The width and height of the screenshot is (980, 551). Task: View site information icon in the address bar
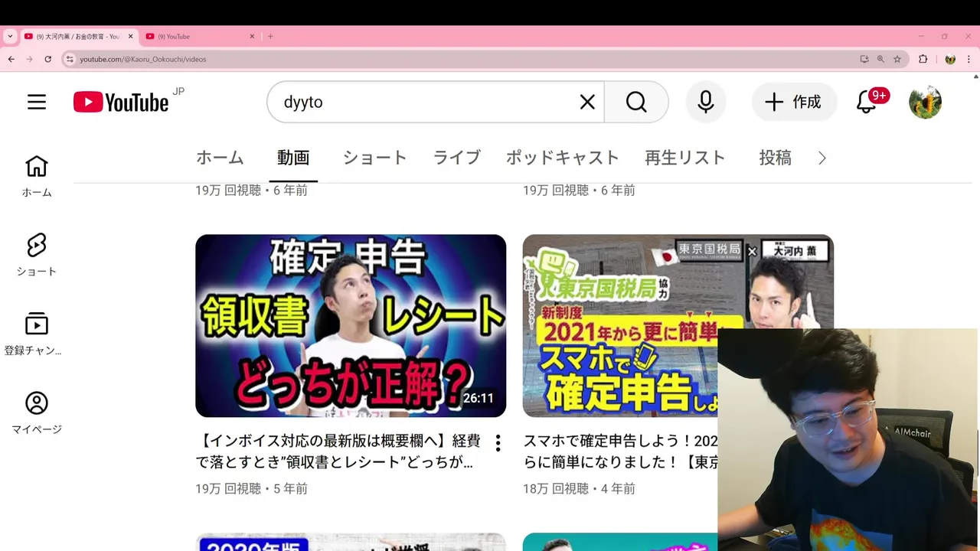click(x=70, y=59)
